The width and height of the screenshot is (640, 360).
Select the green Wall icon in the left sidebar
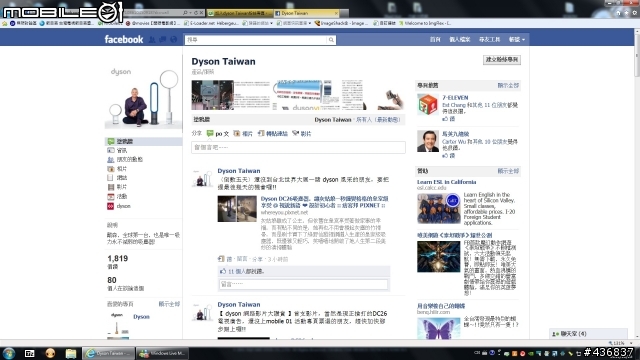(x=111, y=141)
